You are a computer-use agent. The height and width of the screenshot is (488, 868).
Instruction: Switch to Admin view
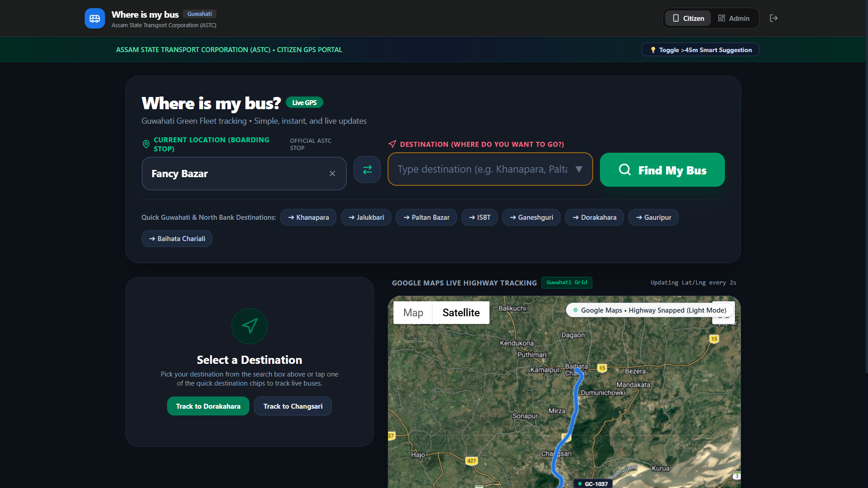click(x=734, y=18)
